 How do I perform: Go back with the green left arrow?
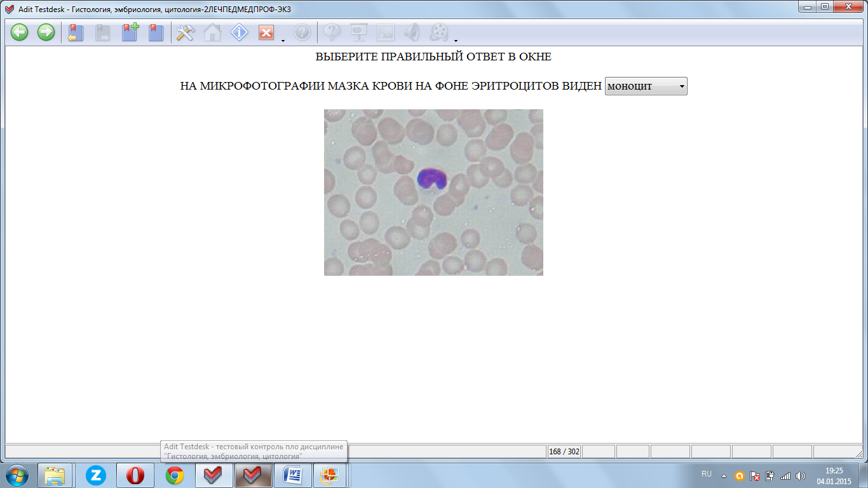pos(20,32)
